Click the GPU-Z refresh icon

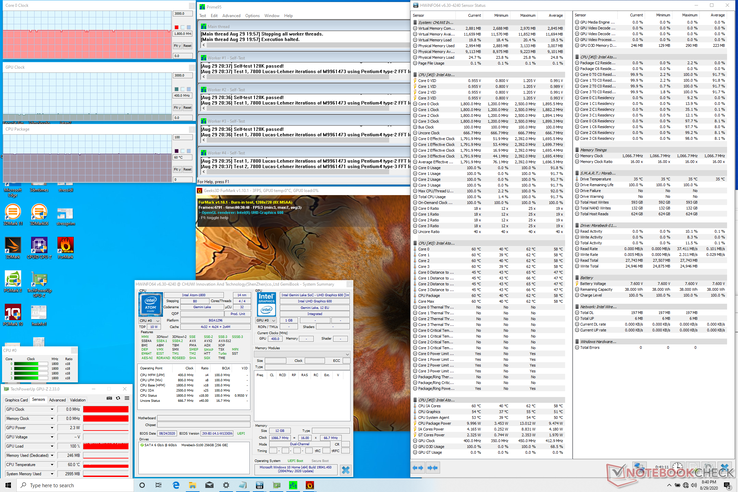[x=118, y=398]
